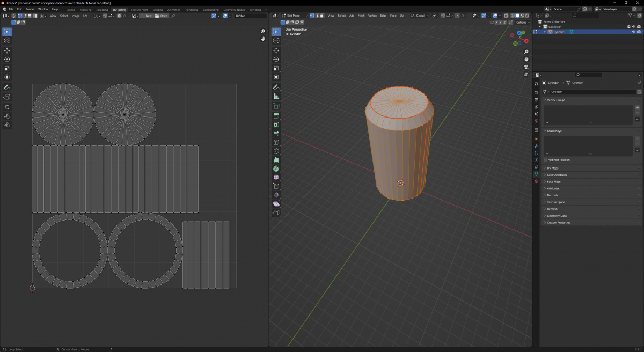Click the New image button in the UV editor
The width and height of the screenshot is (644, 352).
click(147, 16)
